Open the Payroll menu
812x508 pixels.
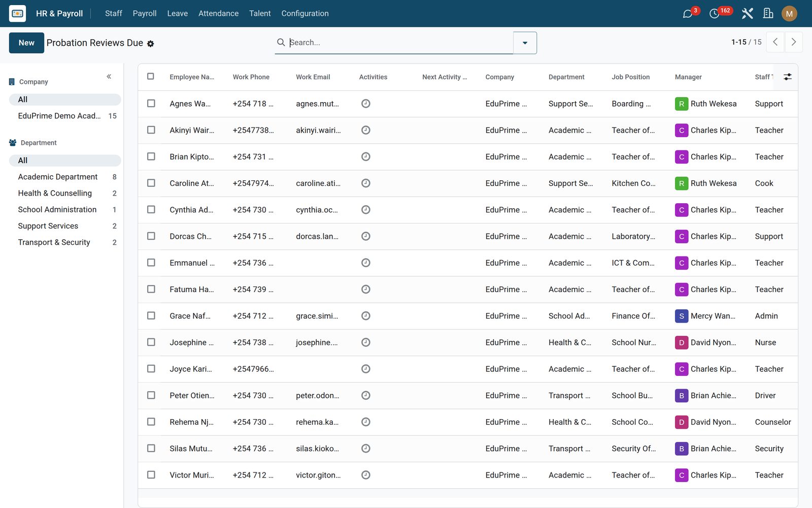tap(145, 14)
